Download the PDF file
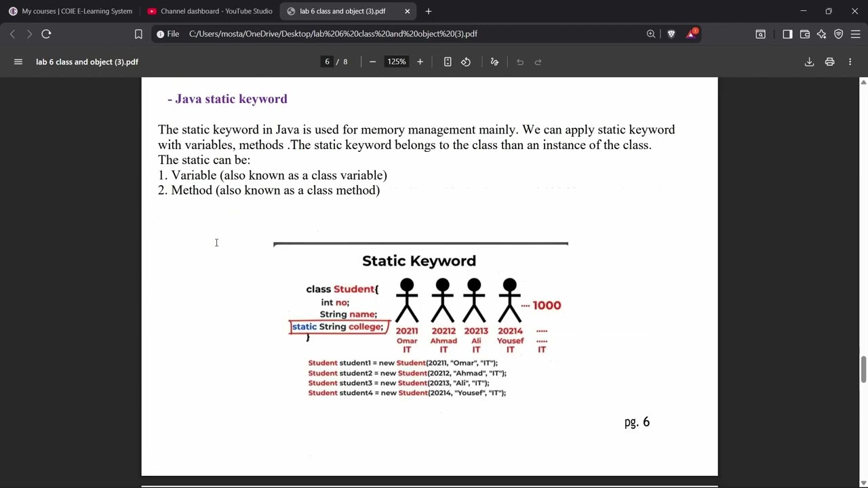 coord(809,62)
